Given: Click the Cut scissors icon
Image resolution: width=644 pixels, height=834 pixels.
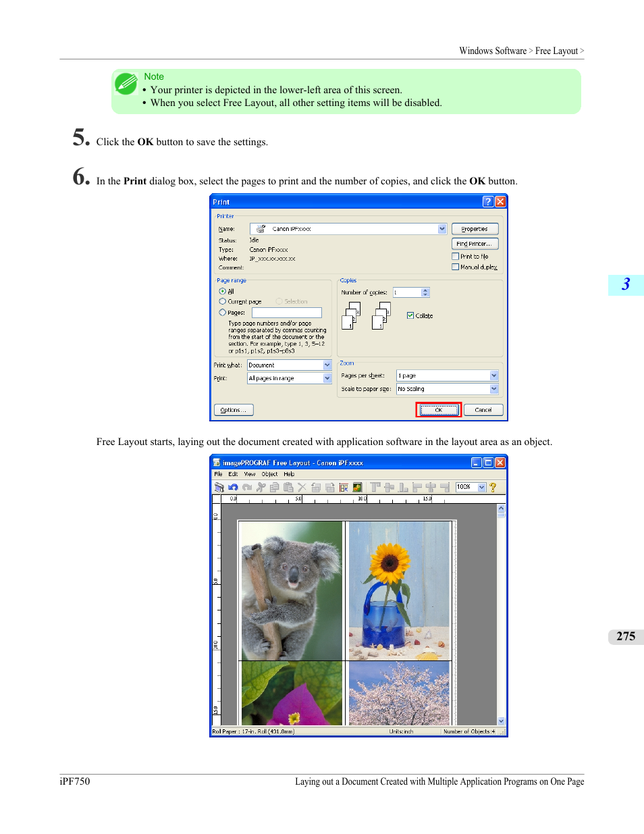Looking at the screenshot, I should click(261, 487).
